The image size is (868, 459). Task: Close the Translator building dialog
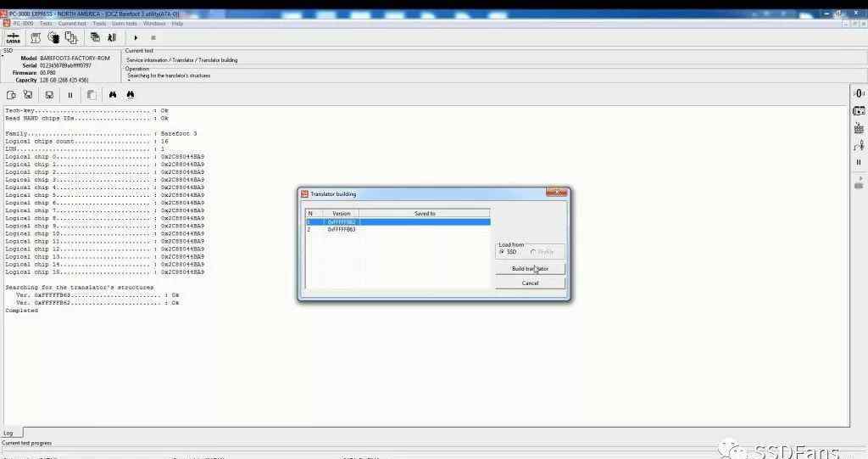556,193
